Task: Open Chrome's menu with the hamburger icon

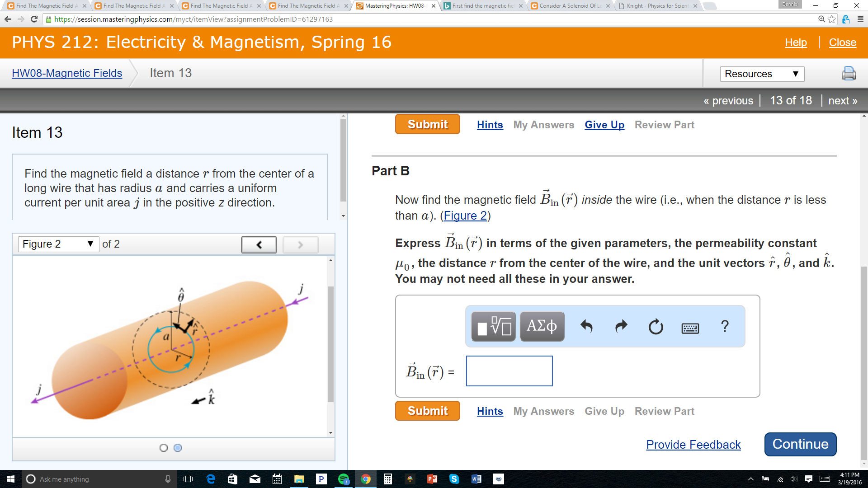Action: [859, 19]
